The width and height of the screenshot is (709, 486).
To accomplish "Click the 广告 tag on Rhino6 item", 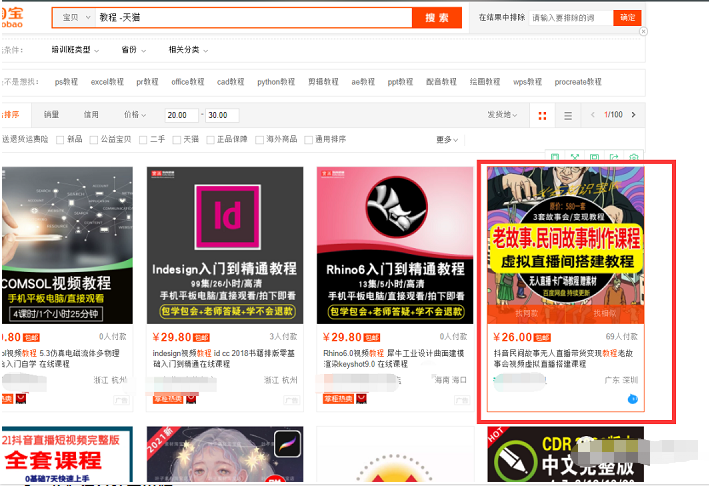I will coord(462,400).
